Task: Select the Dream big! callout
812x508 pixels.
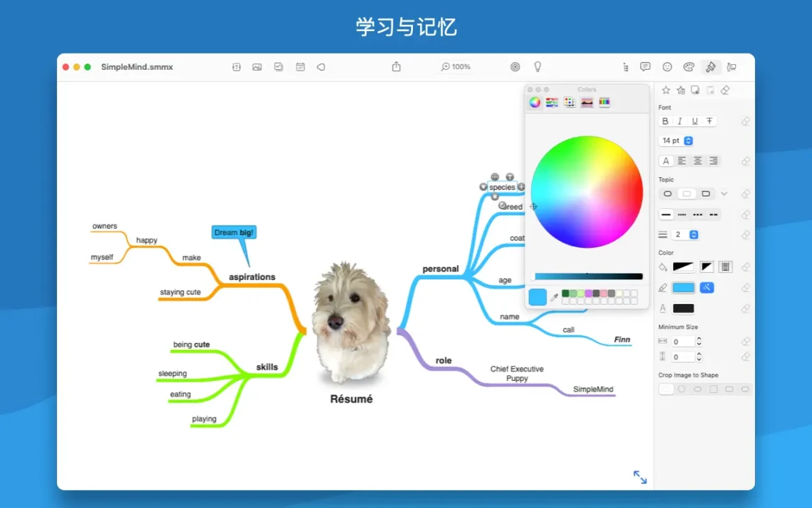Action: [x=234, y=232]
